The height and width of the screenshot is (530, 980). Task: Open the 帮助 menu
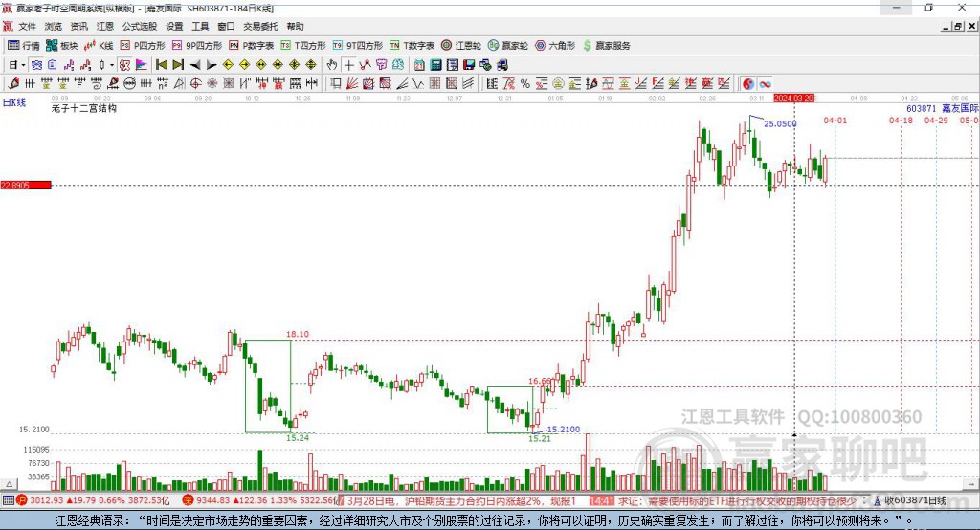pos(295,26)
